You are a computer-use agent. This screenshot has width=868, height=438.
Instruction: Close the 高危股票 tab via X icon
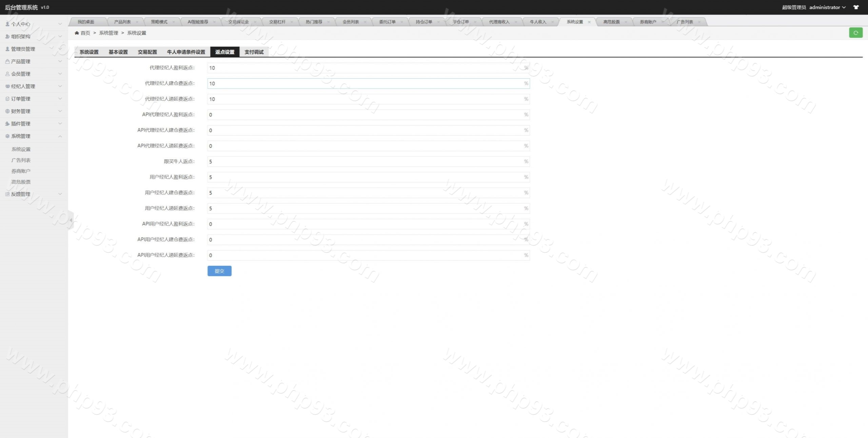click(626, 22)
